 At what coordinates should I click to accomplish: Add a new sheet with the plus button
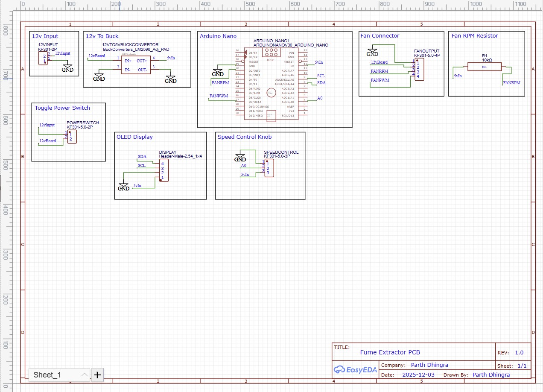(97, 374)
